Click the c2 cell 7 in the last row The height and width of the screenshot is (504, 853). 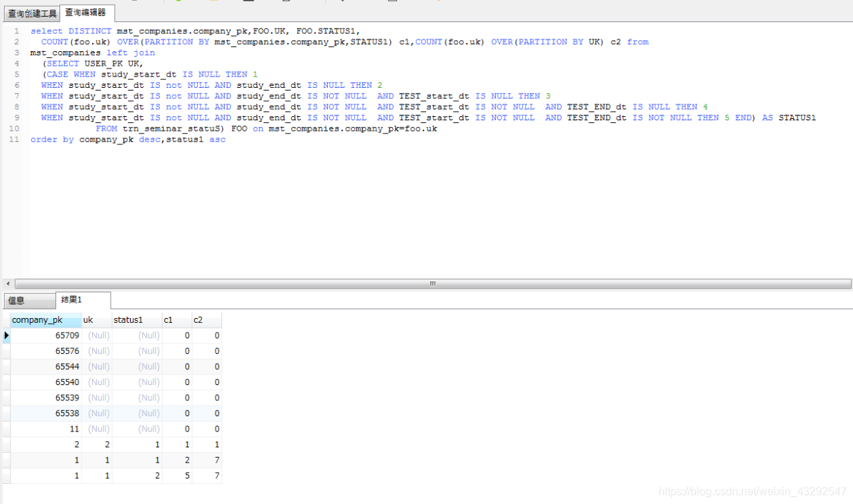coord(207,476)
